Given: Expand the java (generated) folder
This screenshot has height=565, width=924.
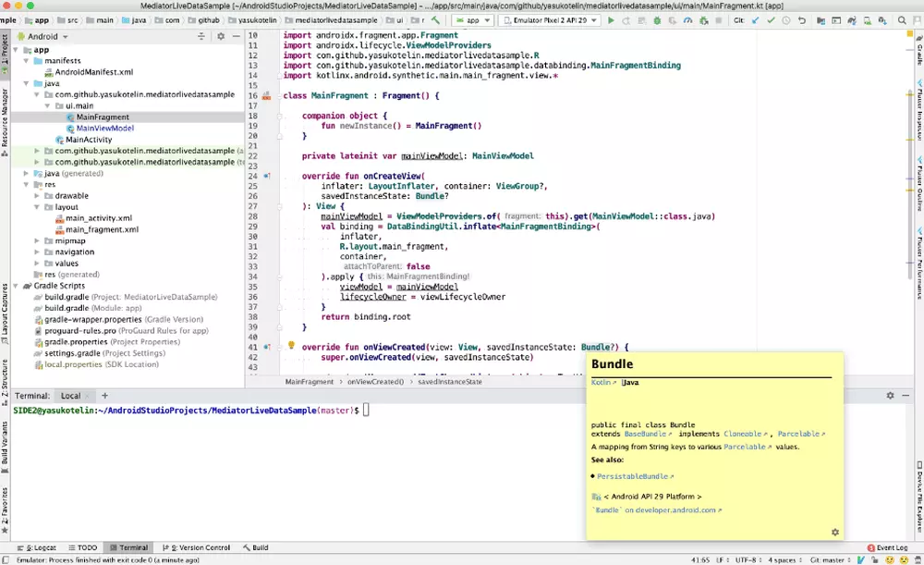Looking at the screenshot, I should point(26,174).
